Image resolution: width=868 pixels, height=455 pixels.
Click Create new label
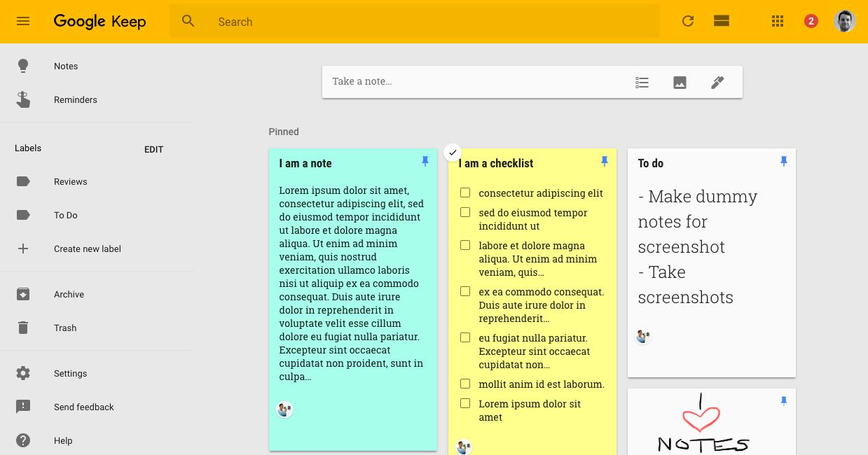(x=87, y=249)
